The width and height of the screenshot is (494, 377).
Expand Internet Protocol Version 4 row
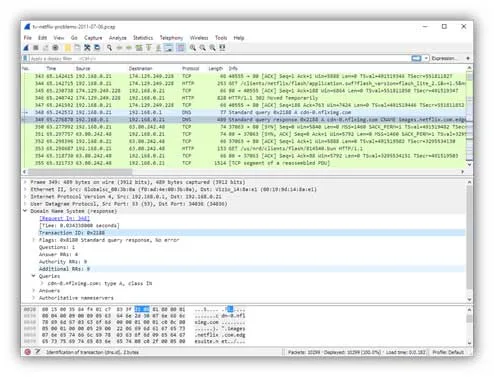click(25, 197)
